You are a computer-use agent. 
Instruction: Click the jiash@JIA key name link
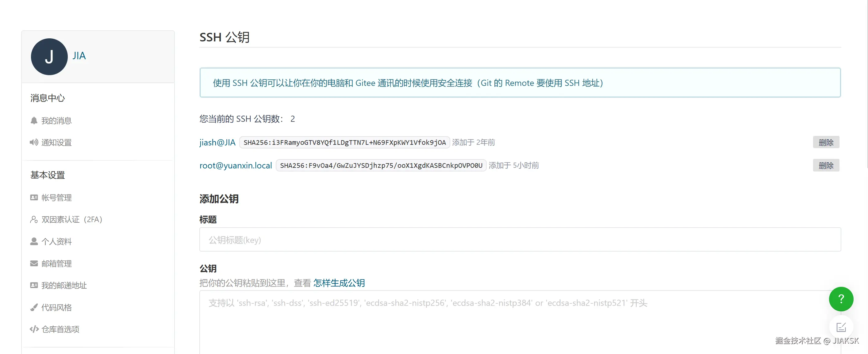coord(217,142)
